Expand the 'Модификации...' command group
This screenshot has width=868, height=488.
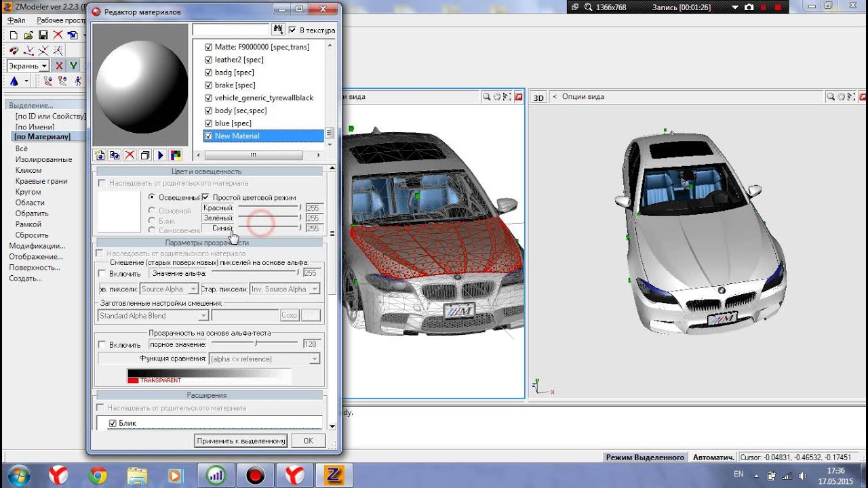(x=37, y=246)
